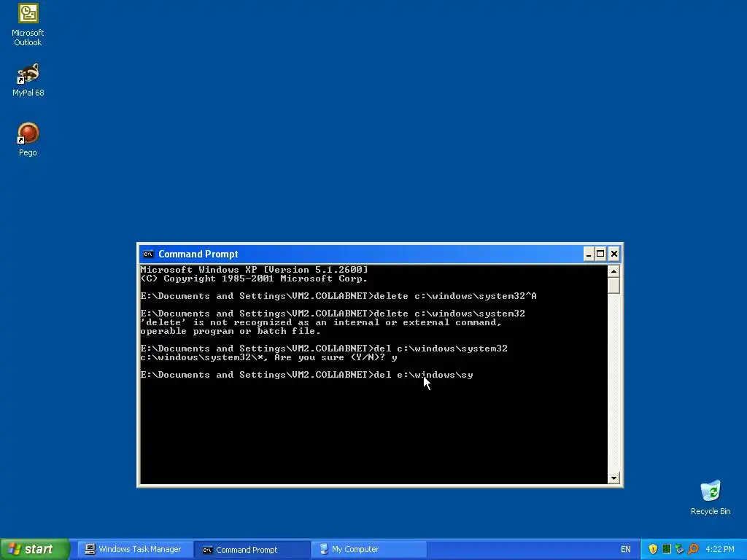Click the 'delete c:\windows\system32^A' command line
Viewport: 747px width, 560px height.
click(x=338, y=296)
